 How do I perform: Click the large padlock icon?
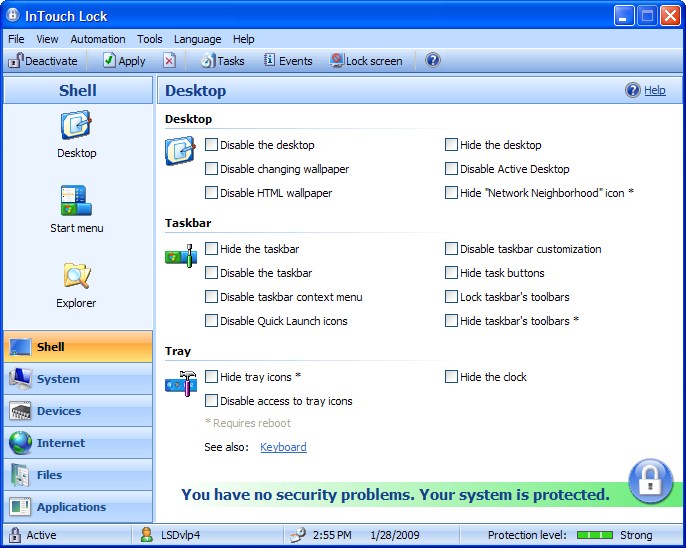click(650, 481)
